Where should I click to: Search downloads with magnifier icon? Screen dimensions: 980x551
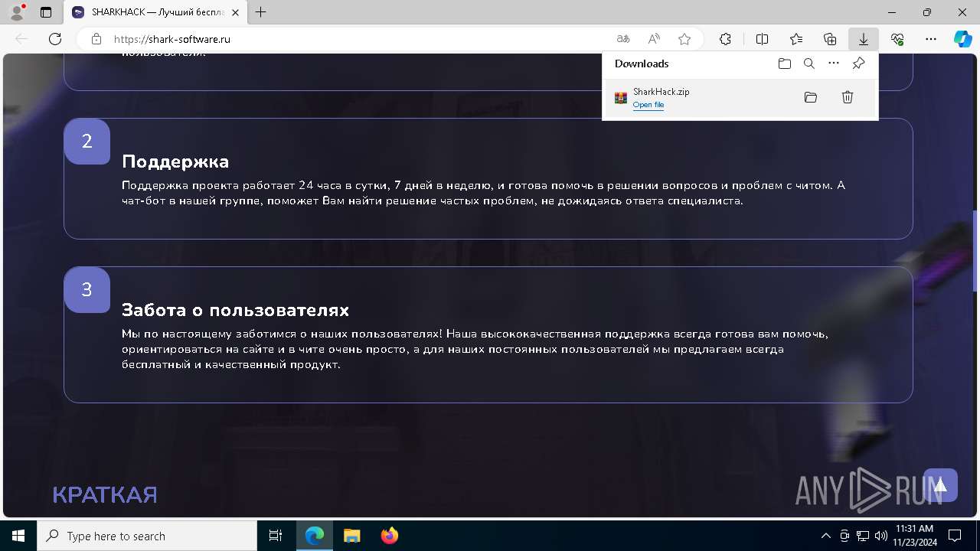809,64
